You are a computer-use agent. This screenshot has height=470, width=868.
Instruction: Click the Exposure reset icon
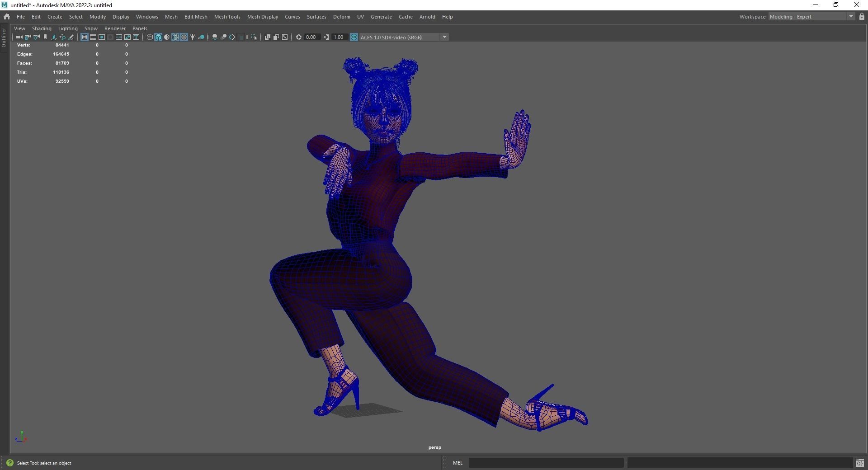[x=298, y=37]
